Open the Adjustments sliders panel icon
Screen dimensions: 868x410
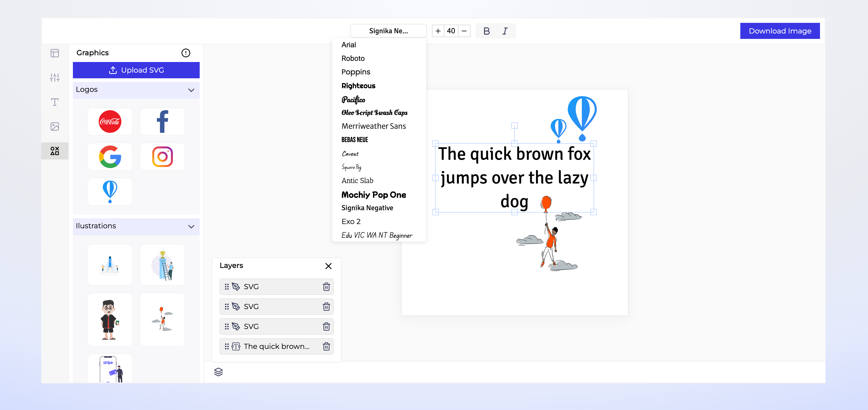[x=55, y=77]
